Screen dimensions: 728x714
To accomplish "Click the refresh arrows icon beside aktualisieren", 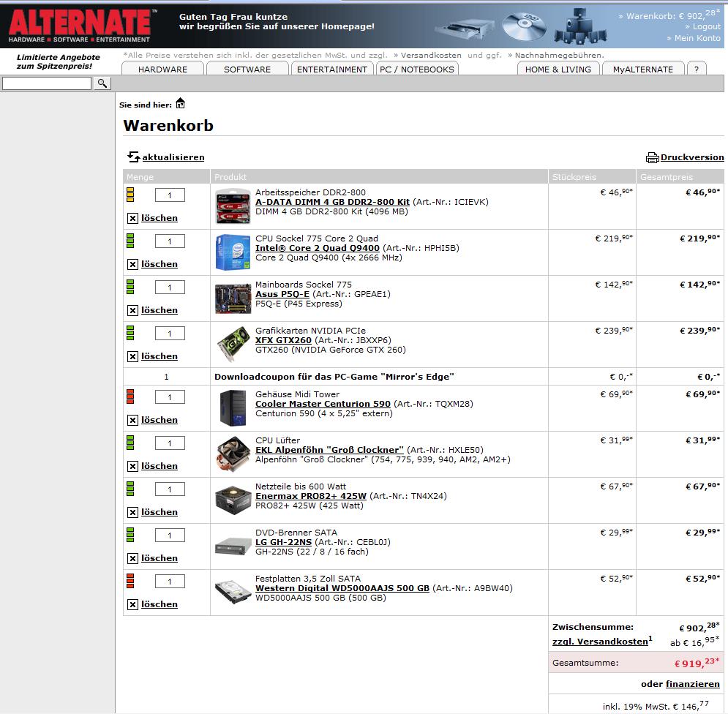I will (x=133, y=157).
